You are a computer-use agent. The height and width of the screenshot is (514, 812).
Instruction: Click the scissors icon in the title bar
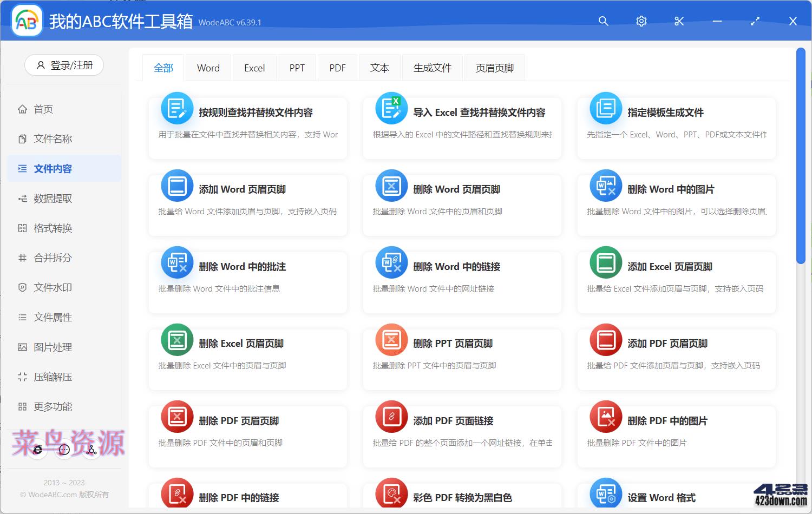coord(679,21)
